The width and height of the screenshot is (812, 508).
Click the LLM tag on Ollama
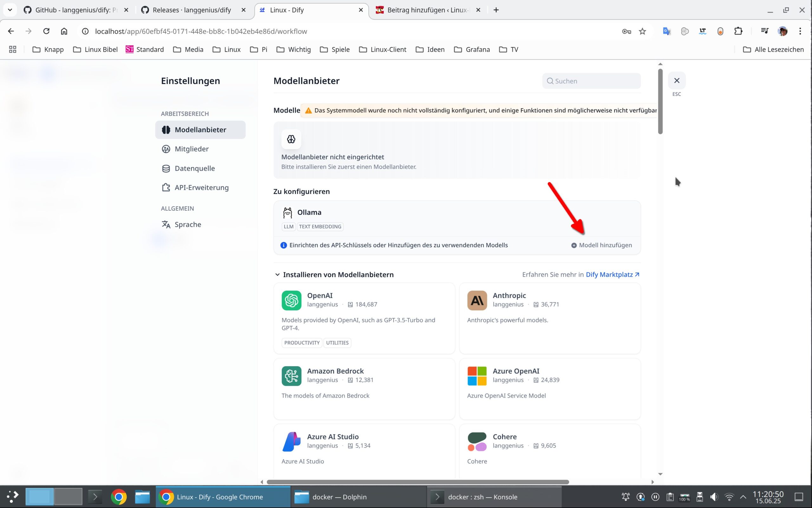click(288, 227)
